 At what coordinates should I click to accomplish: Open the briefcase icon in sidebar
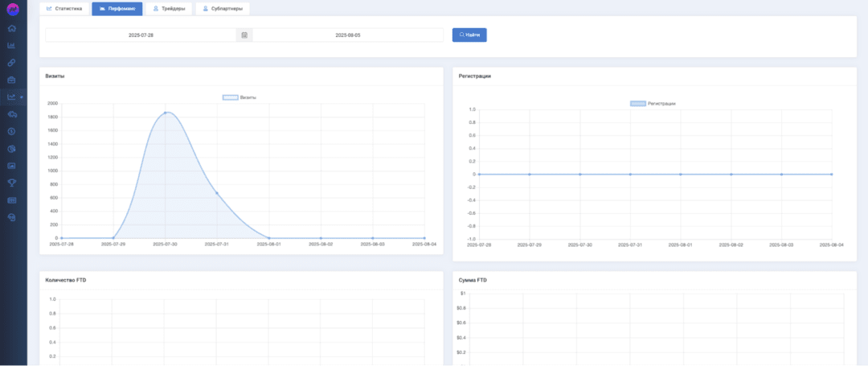click(x=11, y=80)
